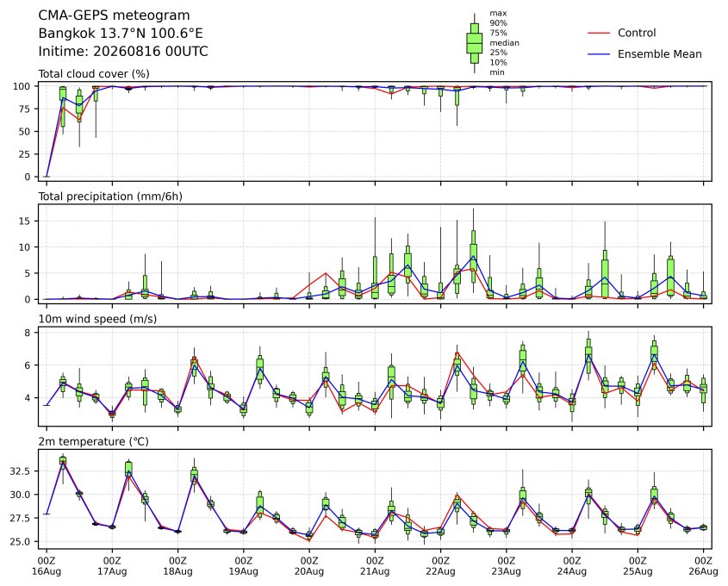The width and height of the screenshot is (728, 586).
Task: Click the '00Z 24Aug' x-axis label
Action: click(x=572, y=566)
